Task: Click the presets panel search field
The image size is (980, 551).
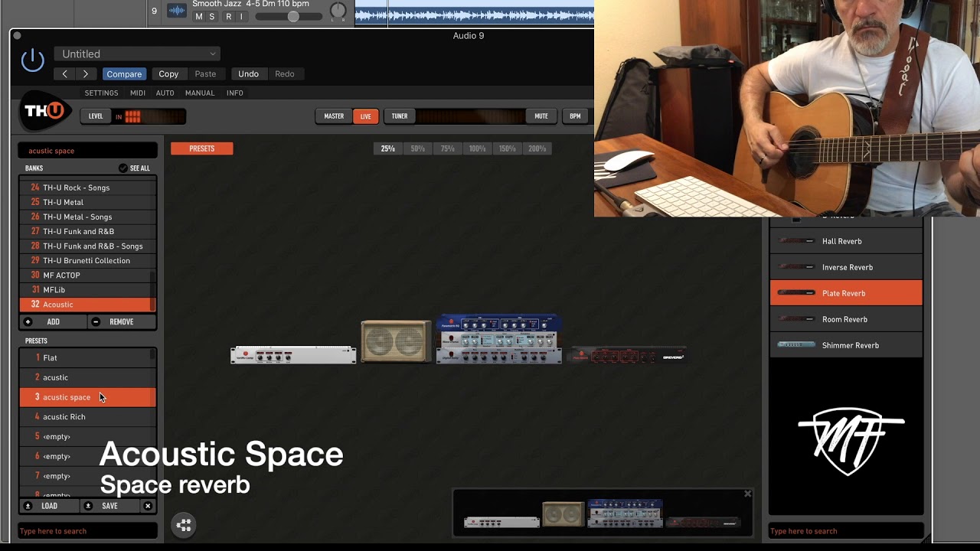Action: pyautogui.click(x=87, y=531)
